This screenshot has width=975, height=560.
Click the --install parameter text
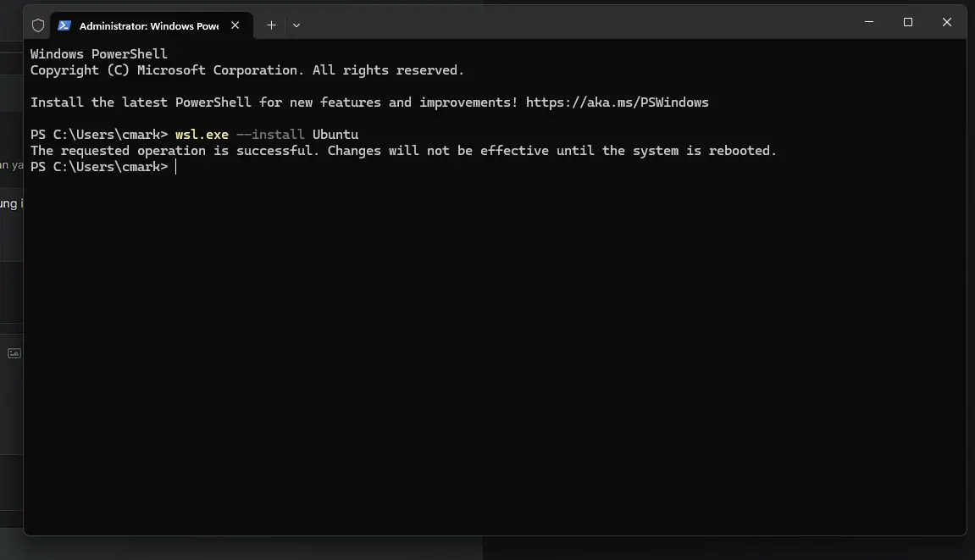pyautogui.click(x=270, y=135)
